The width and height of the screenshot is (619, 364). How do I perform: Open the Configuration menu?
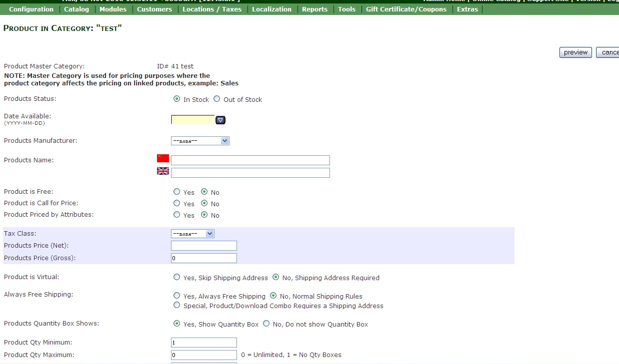[x=31, y=9]
